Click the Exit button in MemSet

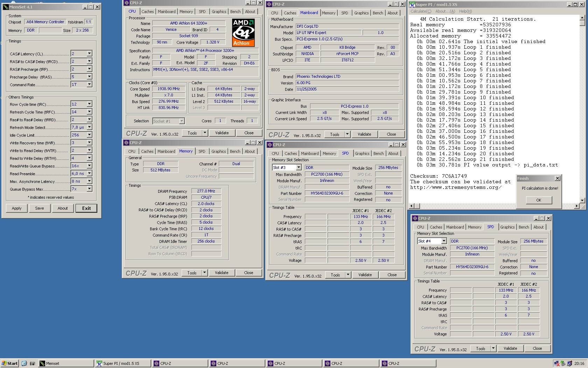click(86, 208)
